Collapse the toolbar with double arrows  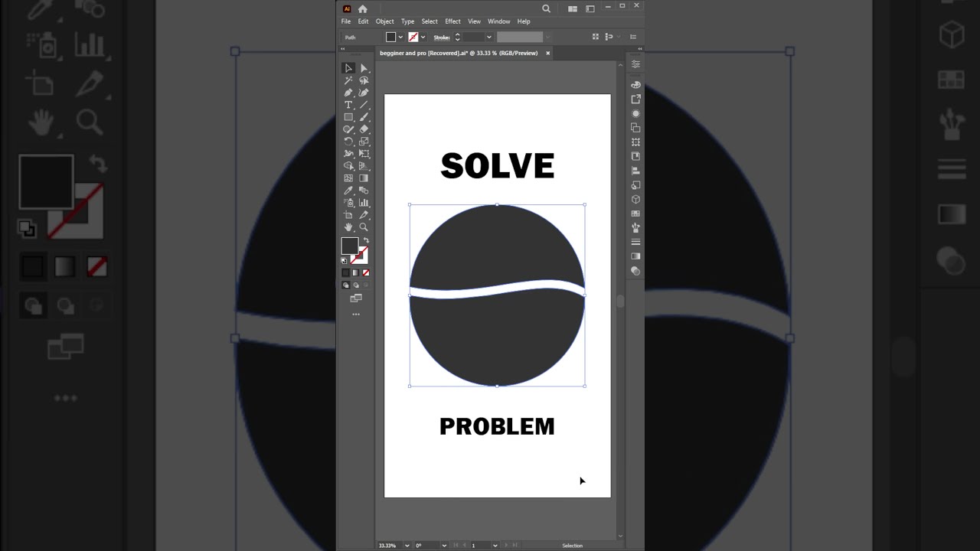click(x=343, y=48)
